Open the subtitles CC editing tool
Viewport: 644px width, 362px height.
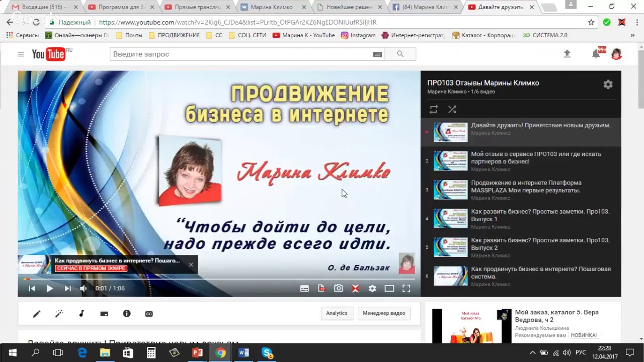(149, 314)
